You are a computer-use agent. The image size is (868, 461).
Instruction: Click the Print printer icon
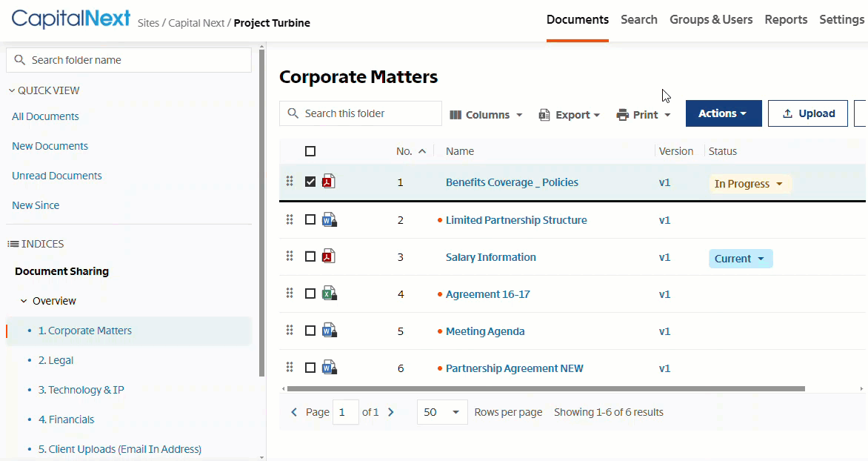point(623,115)
